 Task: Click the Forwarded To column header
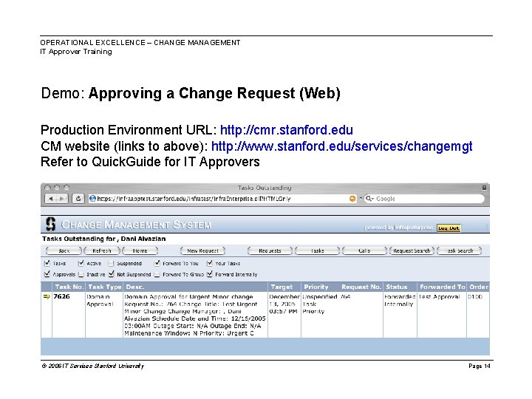(x=442, y=287)
